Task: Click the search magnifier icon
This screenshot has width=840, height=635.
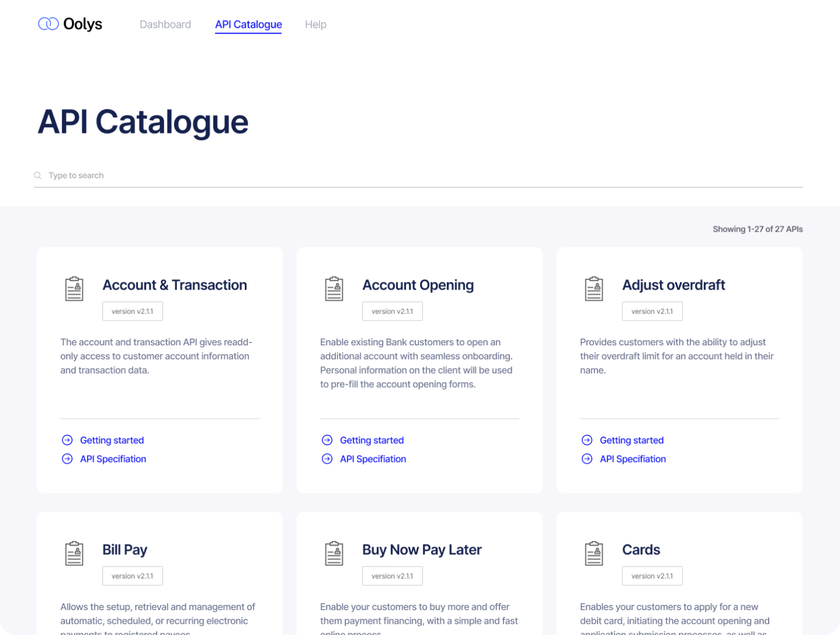Action: click(38, 175)
